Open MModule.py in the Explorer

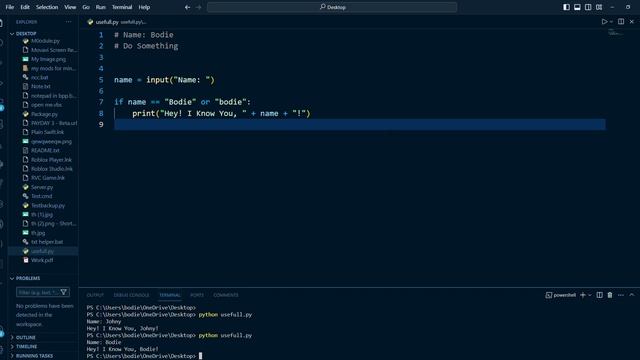click(x=45, y=41)
